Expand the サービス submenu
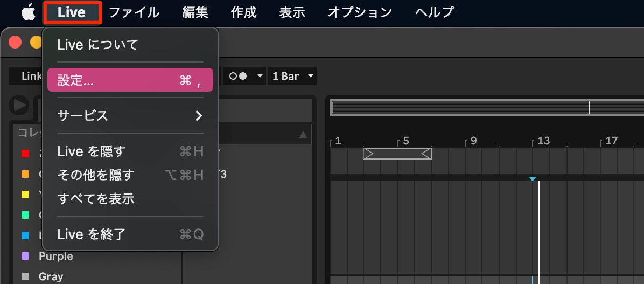Screen dimensions: 644x284 [x=130, y=115]
